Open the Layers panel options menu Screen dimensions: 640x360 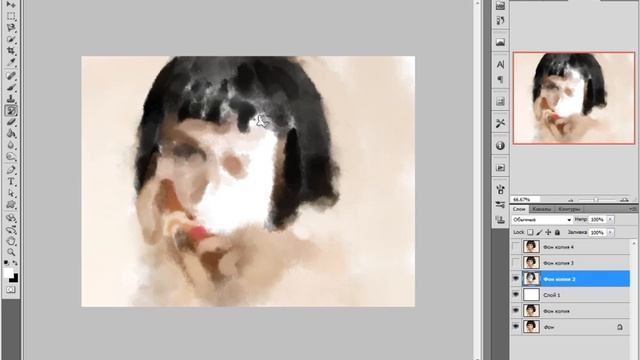(x=633, y=209)
